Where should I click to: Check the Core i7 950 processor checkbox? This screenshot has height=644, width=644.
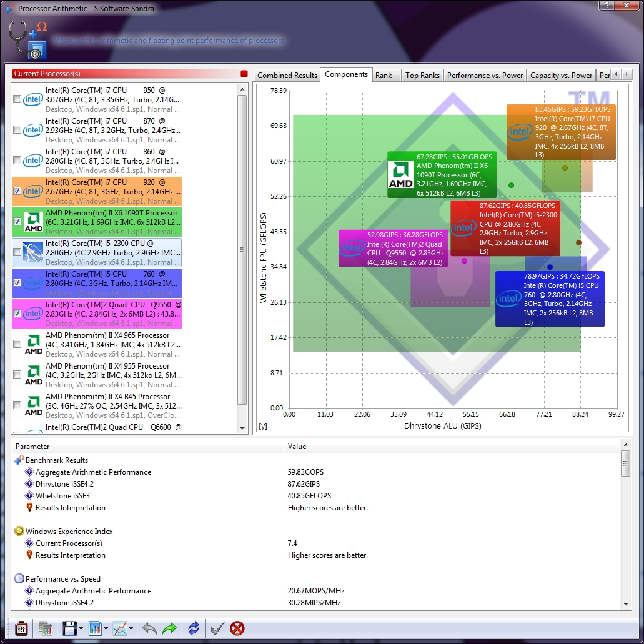click(17, 99)
